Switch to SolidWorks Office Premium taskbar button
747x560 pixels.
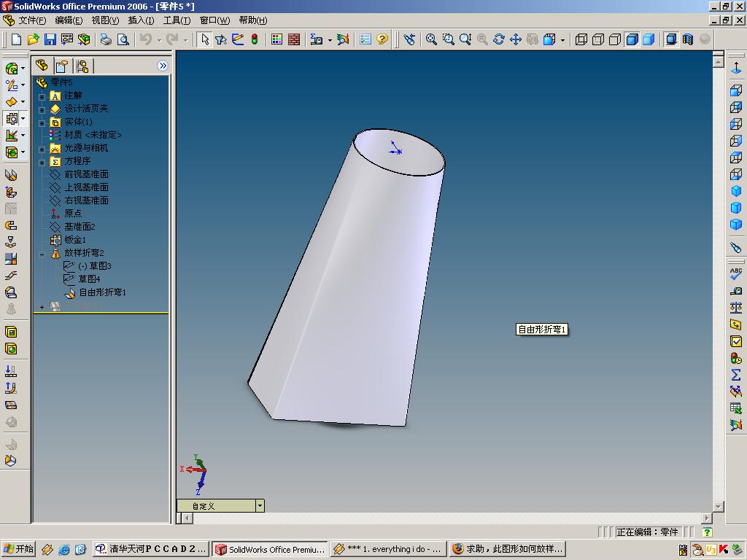coord(270,549)
